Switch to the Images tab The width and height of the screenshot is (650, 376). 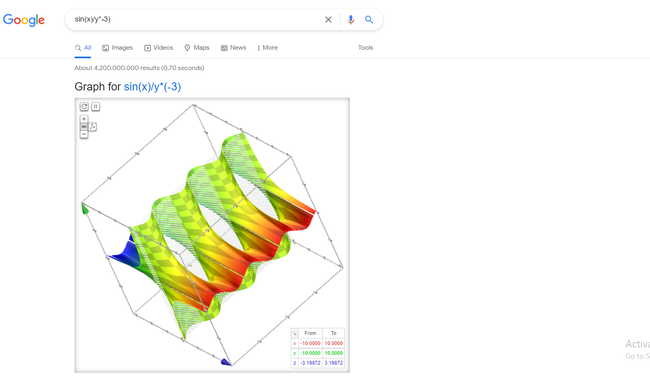[x=117, y=48]
